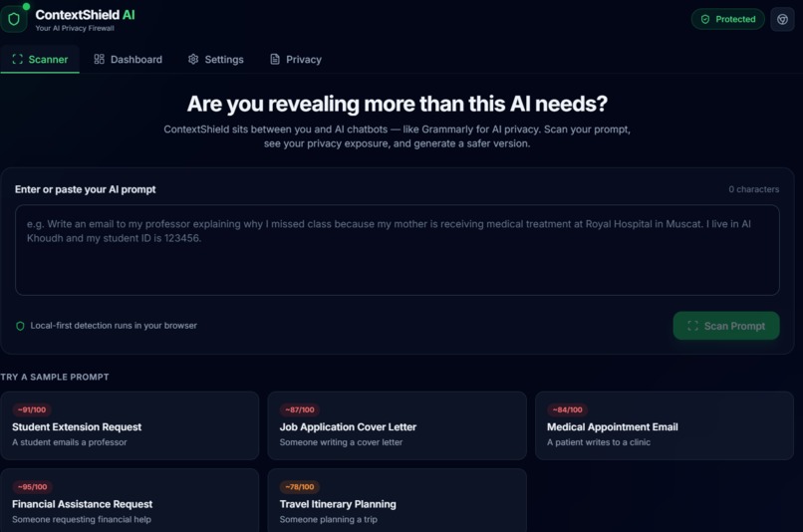Click the ~87/100 risk score badge

[x=300, y=409]
